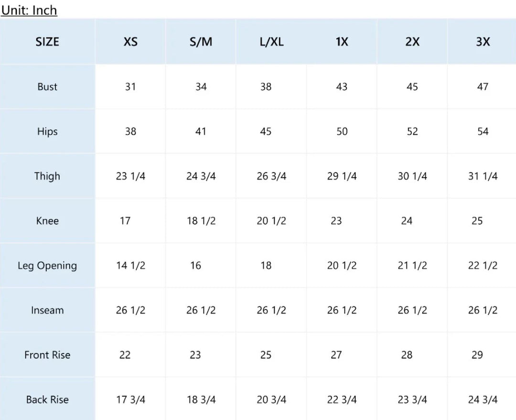Select the 1X column header

pyautogui.click(x=342, y=42)
